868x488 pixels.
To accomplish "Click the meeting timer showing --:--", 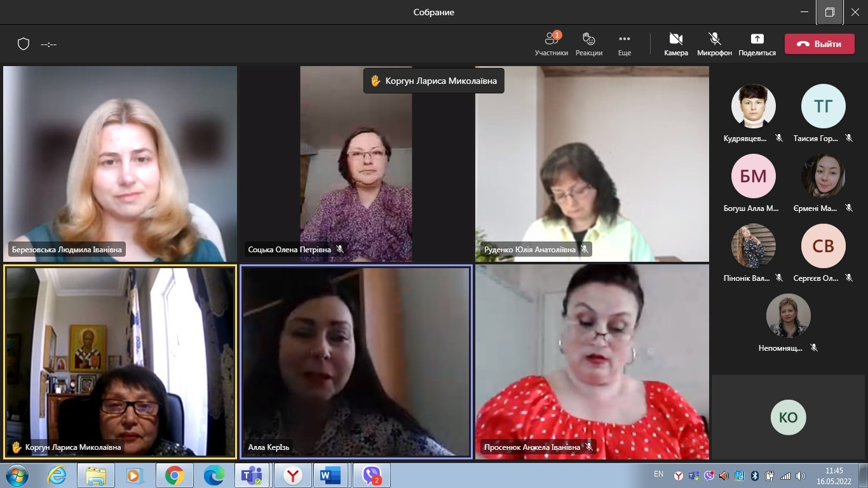I will tap(49, 44).
